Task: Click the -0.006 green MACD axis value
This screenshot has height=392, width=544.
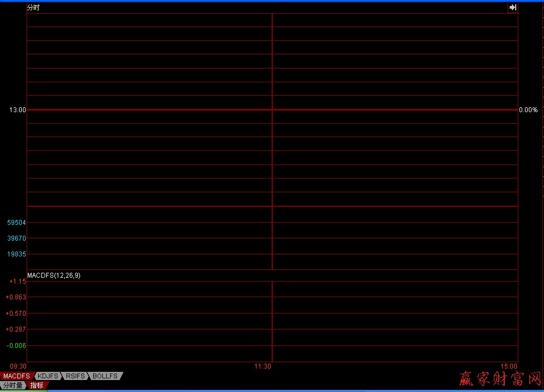Action: 16,346
